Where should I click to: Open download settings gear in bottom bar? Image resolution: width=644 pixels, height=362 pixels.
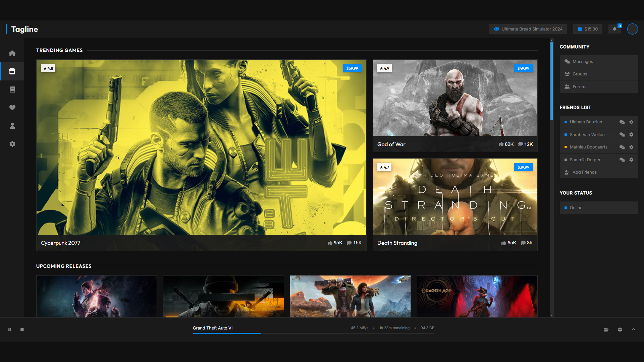620,329
